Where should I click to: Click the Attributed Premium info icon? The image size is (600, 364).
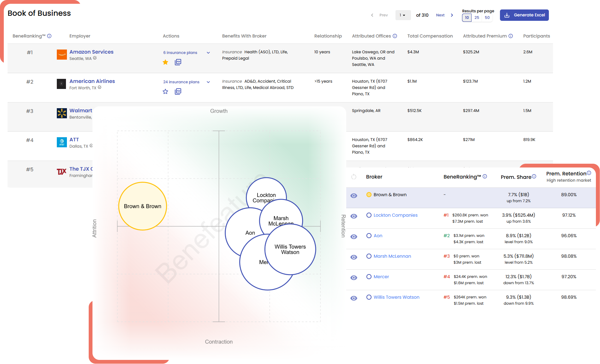tap(511, 36)
